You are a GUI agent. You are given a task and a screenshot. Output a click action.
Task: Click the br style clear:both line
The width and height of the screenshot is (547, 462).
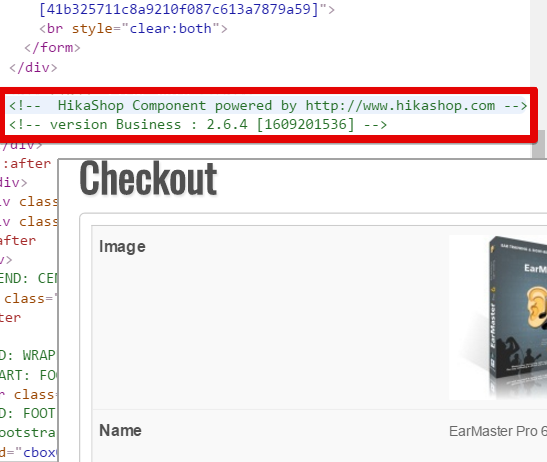pos(133,29)
